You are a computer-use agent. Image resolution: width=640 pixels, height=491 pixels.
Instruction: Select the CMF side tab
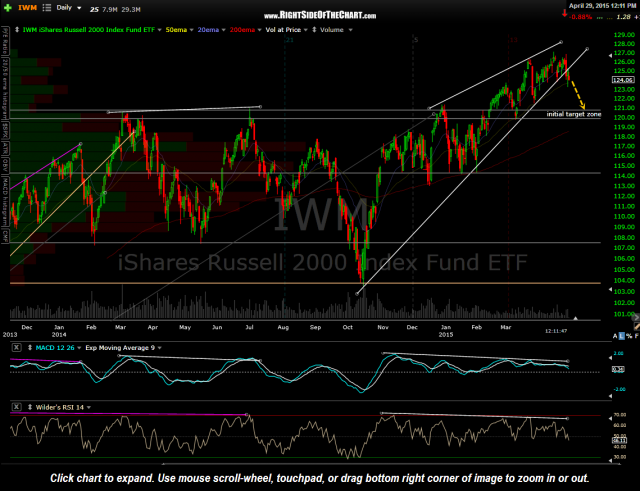pos(5,236)
